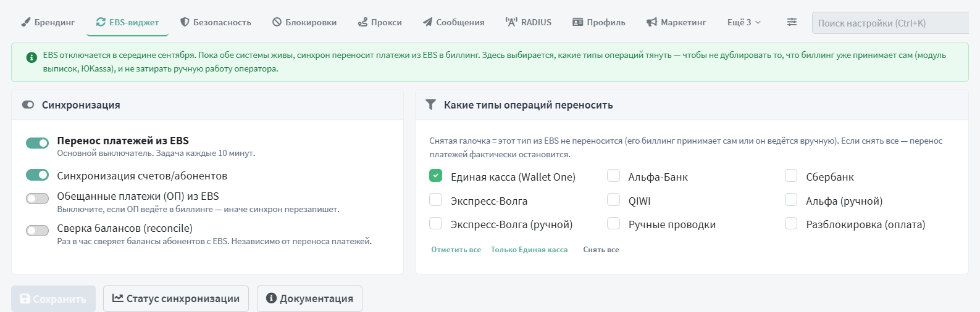Click the Безопасность shield icon
Screen dimensions: 980x312
click(185, 22)
